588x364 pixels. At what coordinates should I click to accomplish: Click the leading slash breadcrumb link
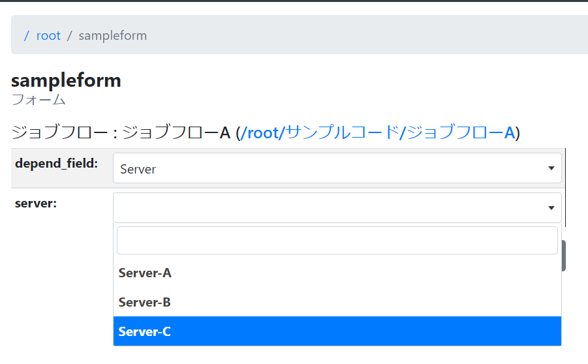click(x=27, y=36)
